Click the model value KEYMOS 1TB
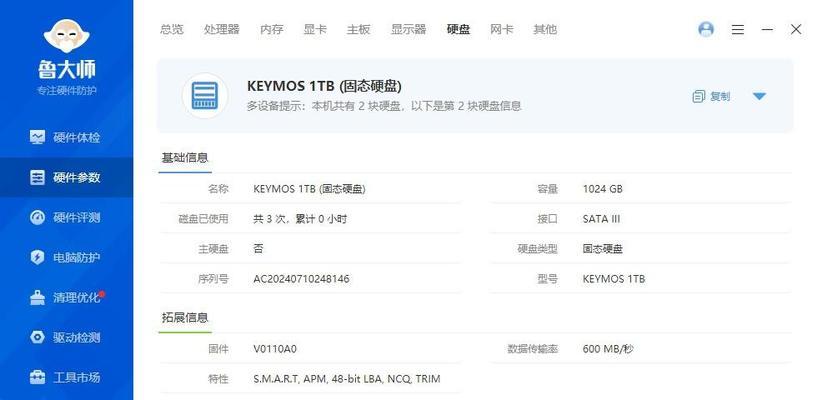 [614, 279]
